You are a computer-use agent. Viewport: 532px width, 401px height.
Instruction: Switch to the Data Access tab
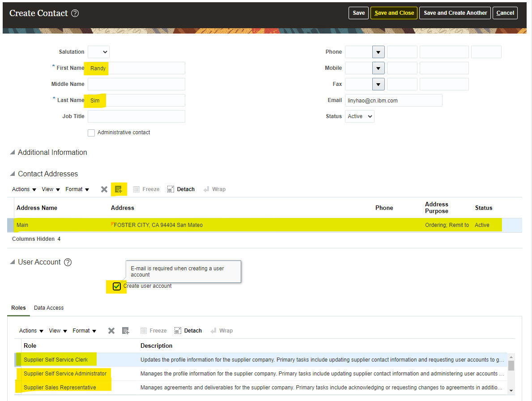[49, 308]
